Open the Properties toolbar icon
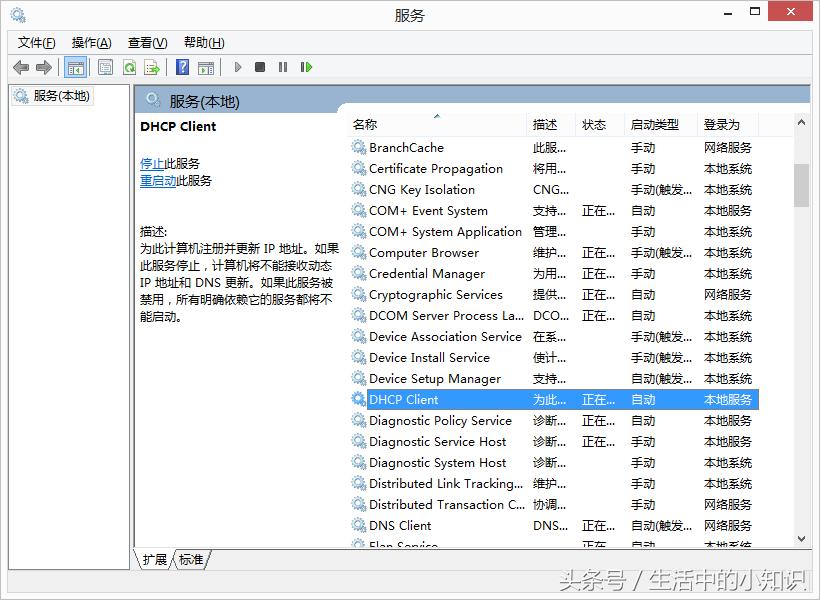Viewport: 820px width, 600px height. click(105, 67)
